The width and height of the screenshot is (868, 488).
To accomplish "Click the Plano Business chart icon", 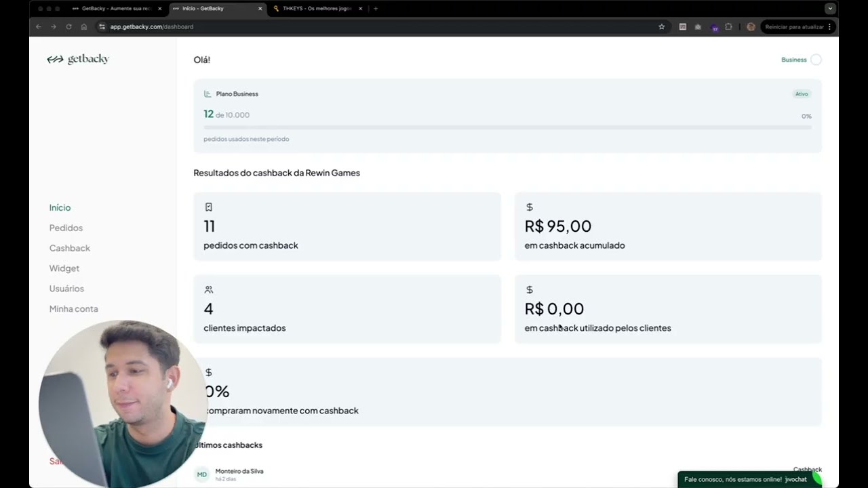I will tap(208, 94).
